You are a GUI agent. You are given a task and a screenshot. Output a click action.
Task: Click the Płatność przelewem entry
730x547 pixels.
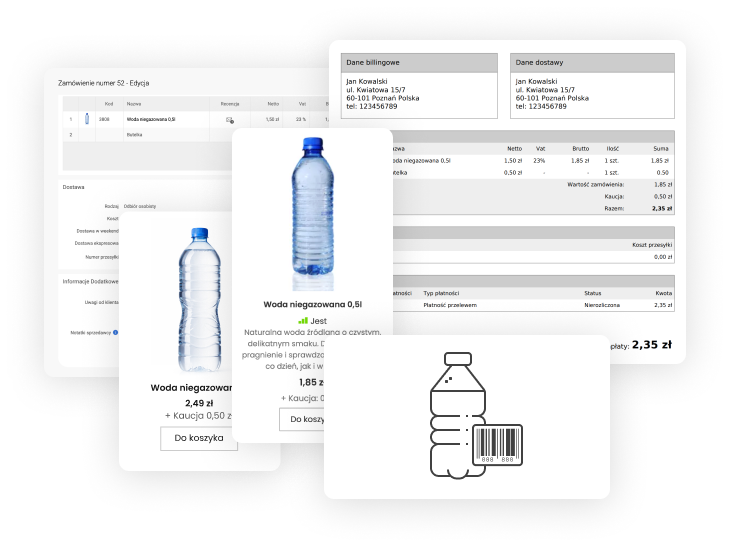tap(450, 305)
